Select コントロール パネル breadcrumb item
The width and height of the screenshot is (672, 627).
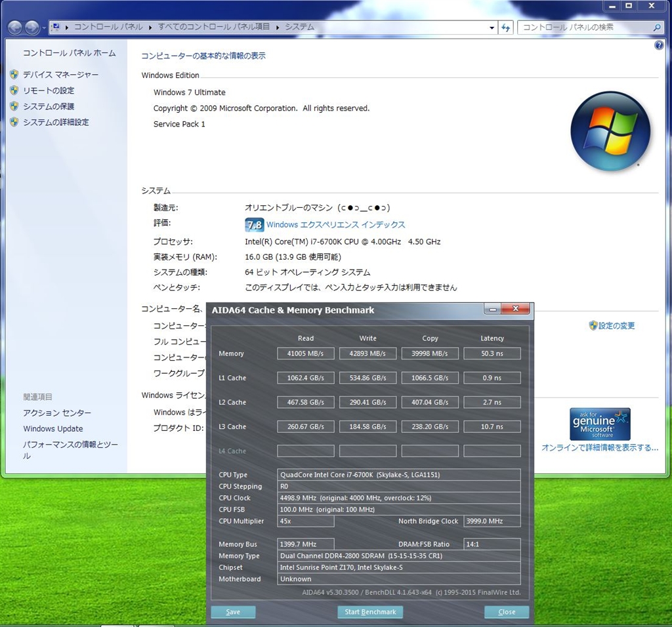tap(108, 27)
